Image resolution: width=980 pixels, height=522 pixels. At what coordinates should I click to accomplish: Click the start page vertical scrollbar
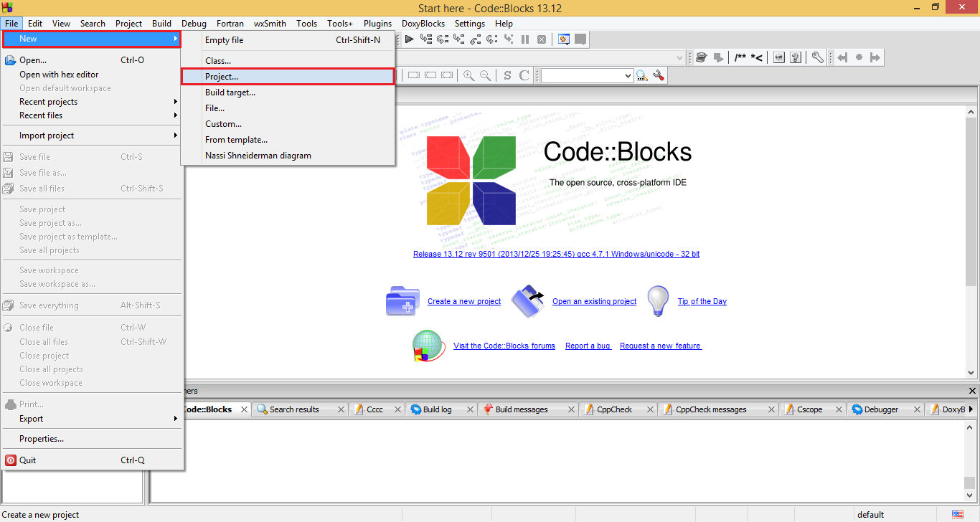(x=972, y=241)
